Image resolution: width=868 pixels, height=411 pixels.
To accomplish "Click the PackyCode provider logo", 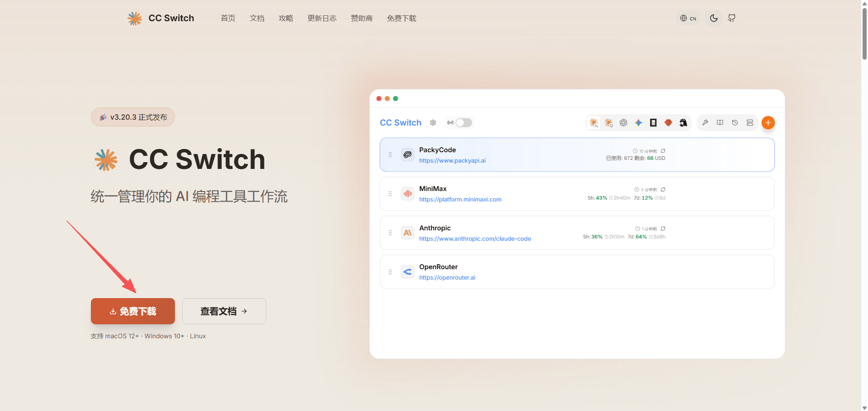I will coord(407,154).
